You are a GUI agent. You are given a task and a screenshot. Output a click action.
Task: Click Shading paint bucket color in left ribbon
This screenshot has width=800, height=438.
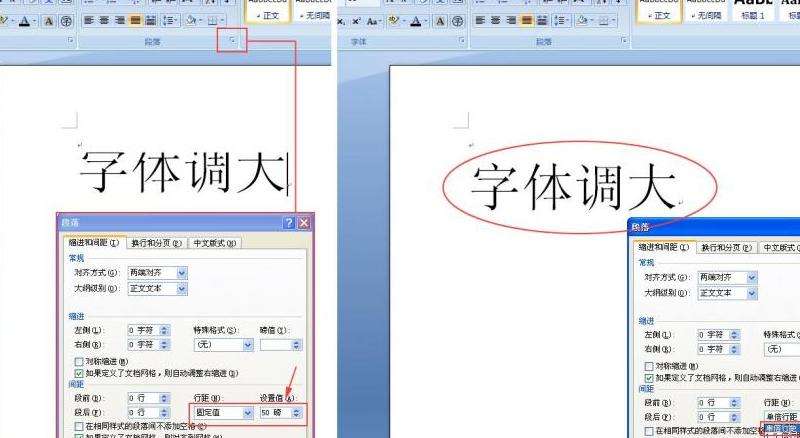(194, 20)
